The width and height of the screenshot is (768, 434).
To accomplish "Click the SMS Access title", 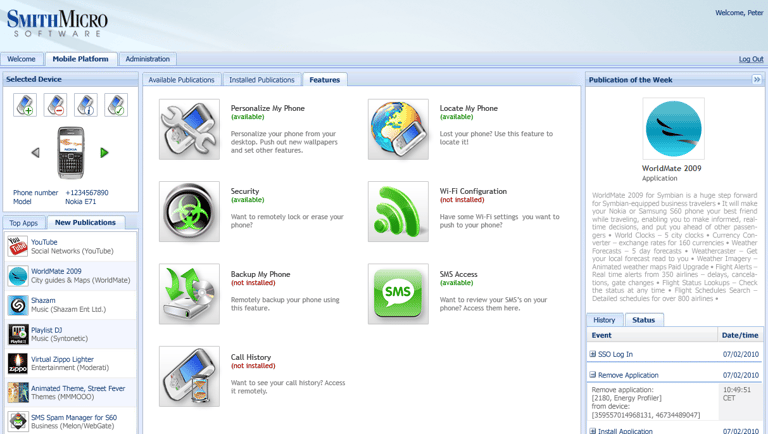I will tap(458, 274).
